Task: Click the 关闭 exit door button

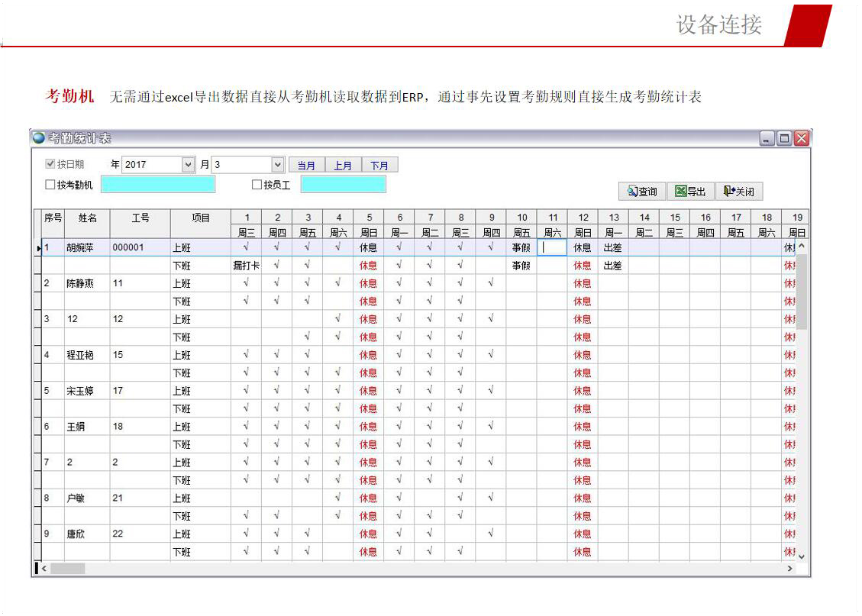Action: click(x=738, y=192)
